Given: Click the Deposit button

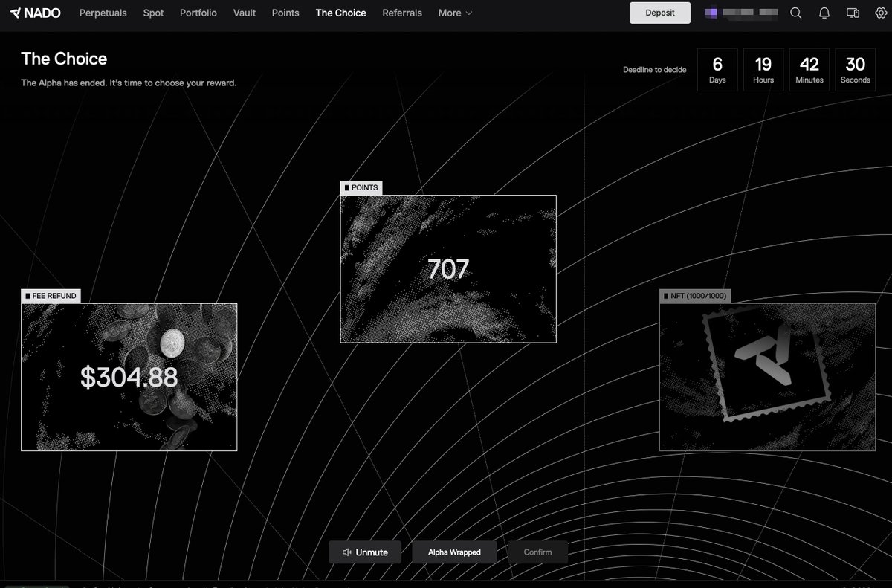Looking at the screenshot, I should [x=660, y=13].
